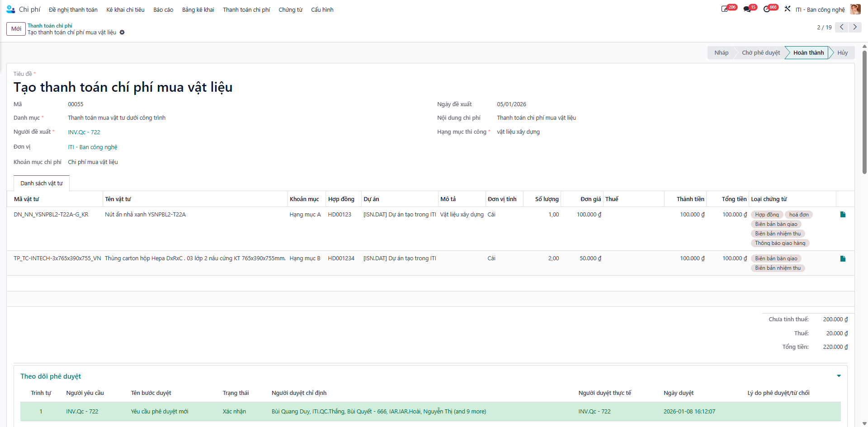Screen dimensions: 868x427
Task: Click the ITI - Ban công nghệ company switcher
Action: 820,9
